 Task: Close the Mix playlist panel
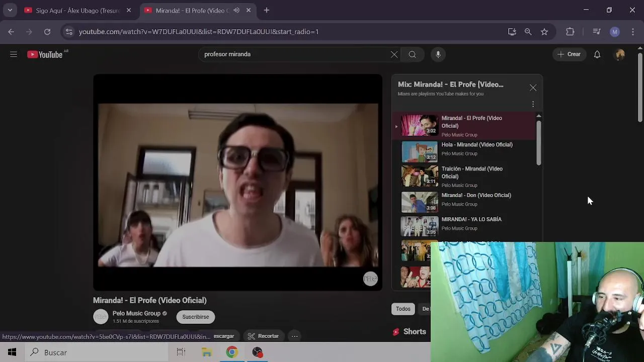point(533,88)
